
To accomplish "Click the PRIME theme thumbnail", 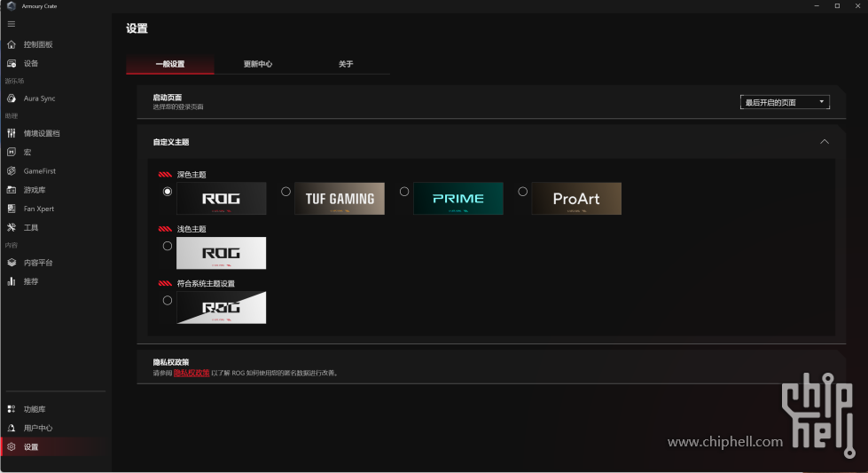I will pos(458,198).
